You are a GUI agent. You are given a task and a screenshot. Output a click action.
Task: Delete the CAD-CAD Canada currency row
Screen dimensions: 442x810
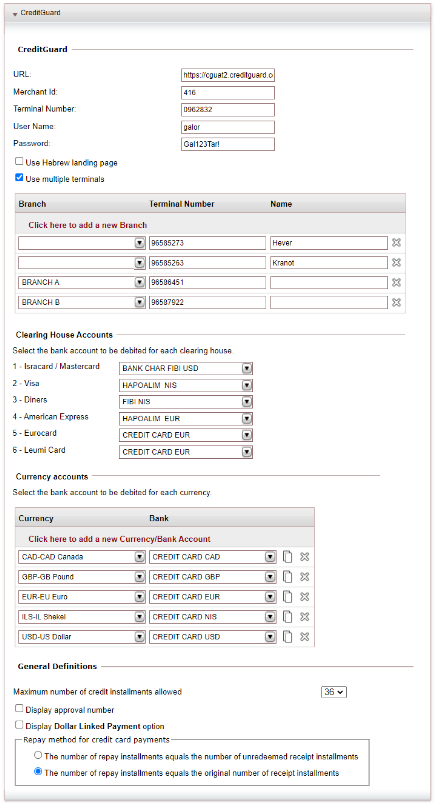coord(305,557)
